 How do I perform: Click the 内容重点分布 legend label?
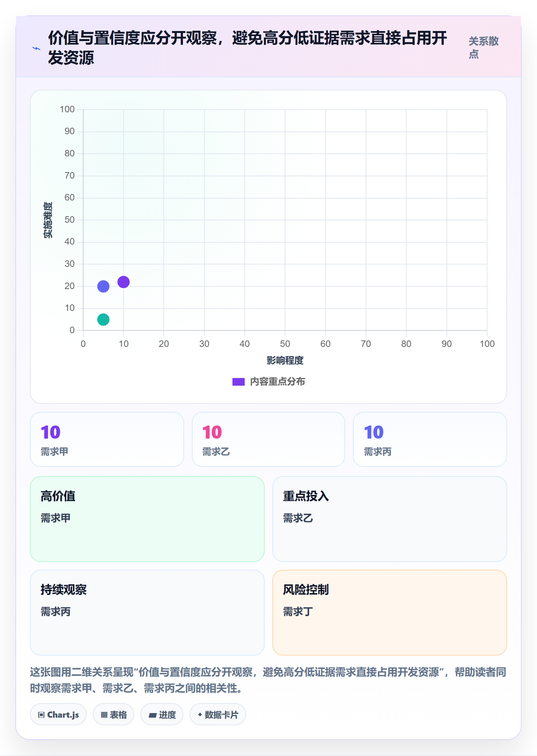(x=277, y=382)
